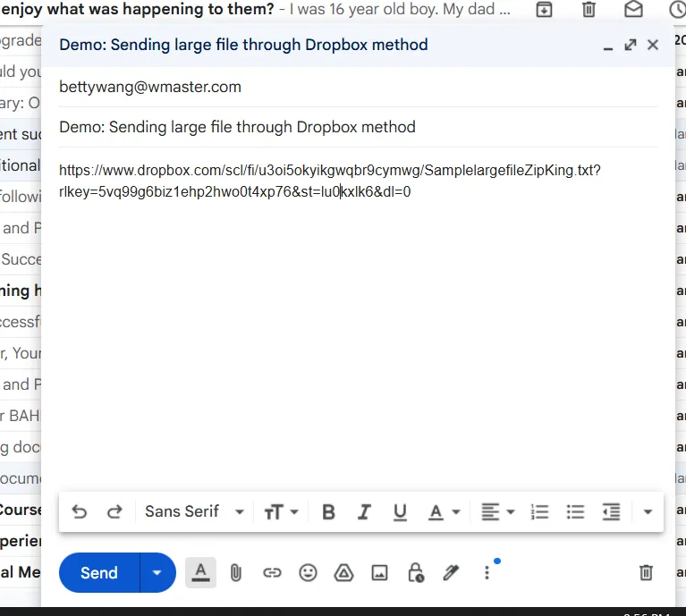Insert files using Google Drive

(343, 573)
